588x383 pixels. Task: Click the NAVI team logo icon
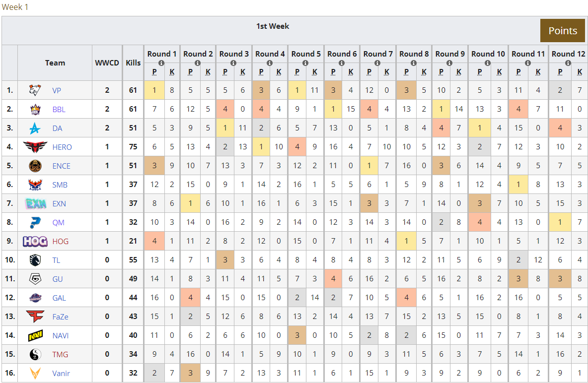coord(35,335)
